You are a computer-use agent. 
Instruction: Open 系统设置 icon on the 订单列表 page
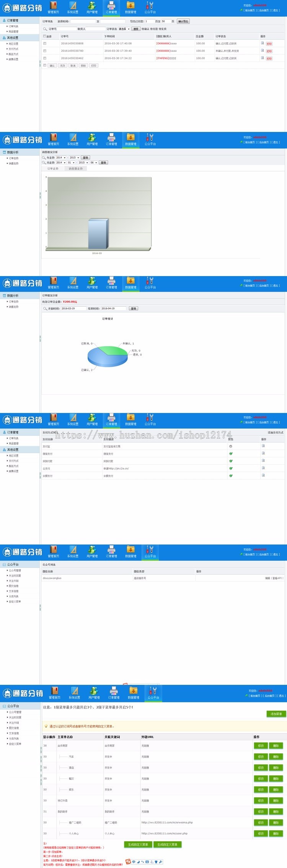73,5
